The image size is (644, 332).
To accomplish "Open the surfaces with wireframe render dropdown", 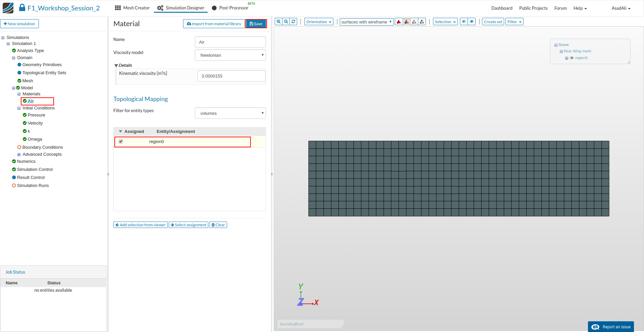I will (366, 22).
